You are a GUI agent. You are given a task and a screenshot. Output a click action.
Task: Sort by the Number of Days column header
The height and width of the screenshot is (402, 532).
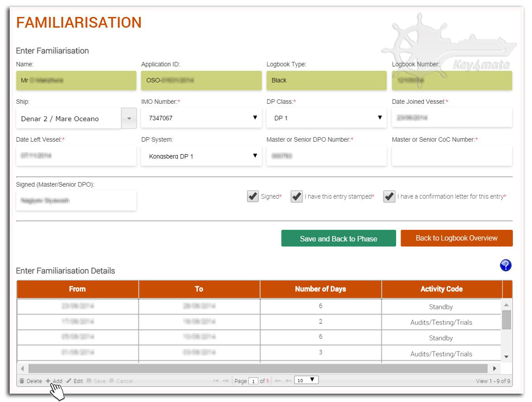320,289
